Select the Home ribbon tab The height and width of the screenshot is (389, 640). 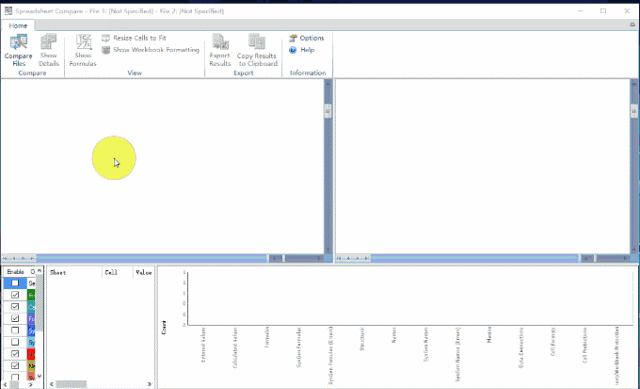pos(18,26)
